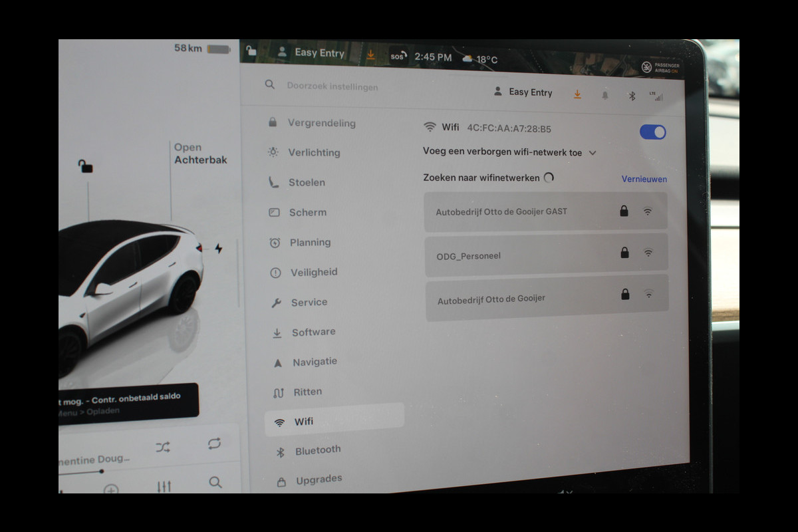The height and width of the screenshot is (532, 798).
Task: Open Software settings section
Action: [x=313, y=332]
